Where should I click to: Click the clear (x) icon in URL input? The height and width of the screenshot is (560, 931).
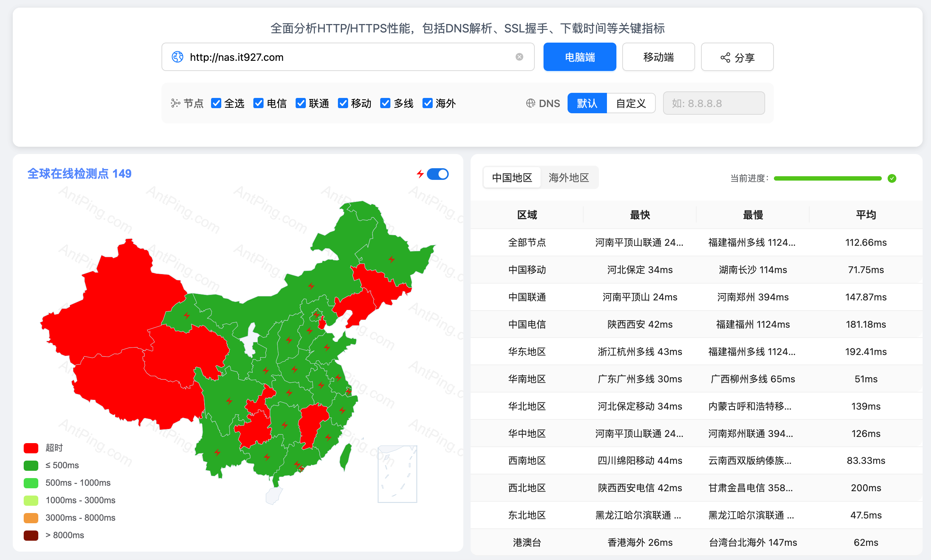[x=520, y=57]
